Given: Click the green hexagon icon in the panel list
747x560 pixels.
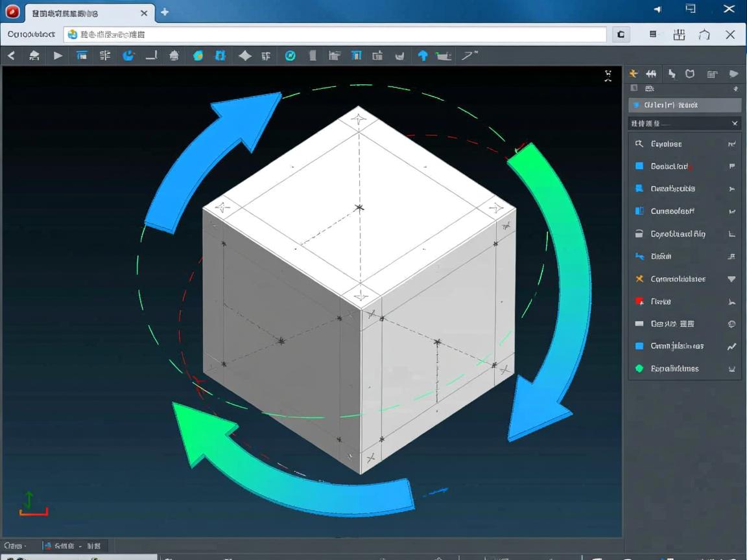Looking at the screenshot, I should (639, 368).
